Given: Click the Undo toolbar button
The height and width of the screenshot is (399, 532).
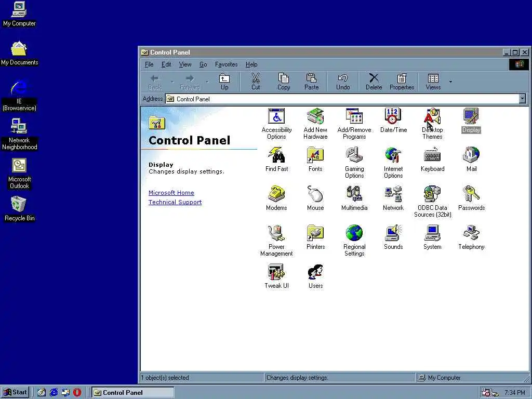Looking at the screenshot, I should pyautogui.click(x=343, y=82).
